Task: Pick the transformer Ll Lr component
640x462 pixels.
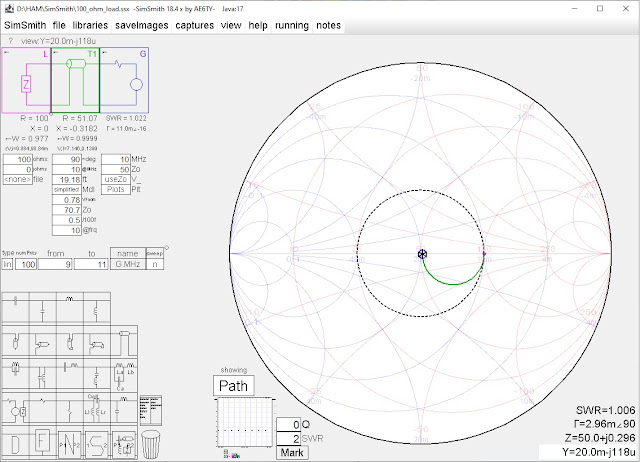Action: (97, 409)
